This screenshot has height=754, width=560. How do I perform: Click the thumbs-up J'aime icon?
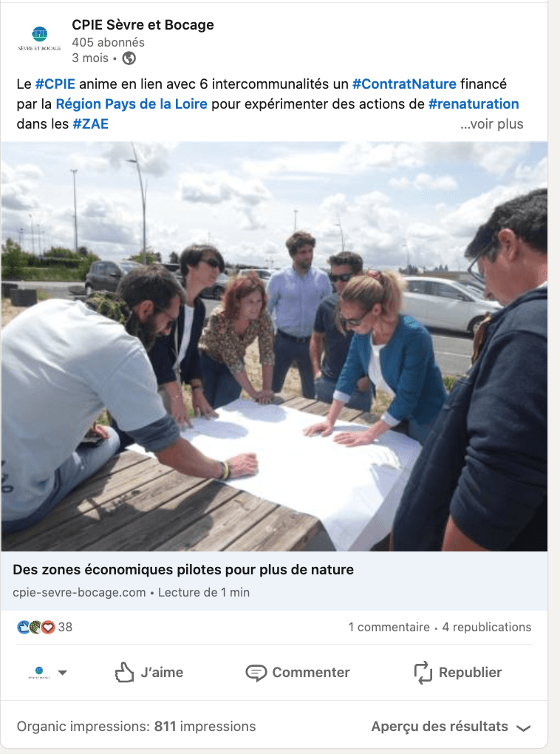124,672
